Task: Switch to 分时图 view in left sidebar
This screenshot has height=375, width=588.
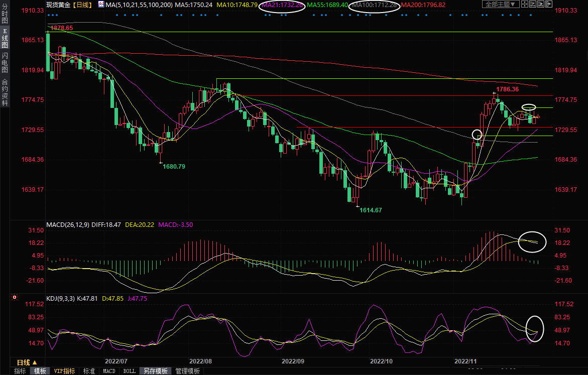Action: 5,17
